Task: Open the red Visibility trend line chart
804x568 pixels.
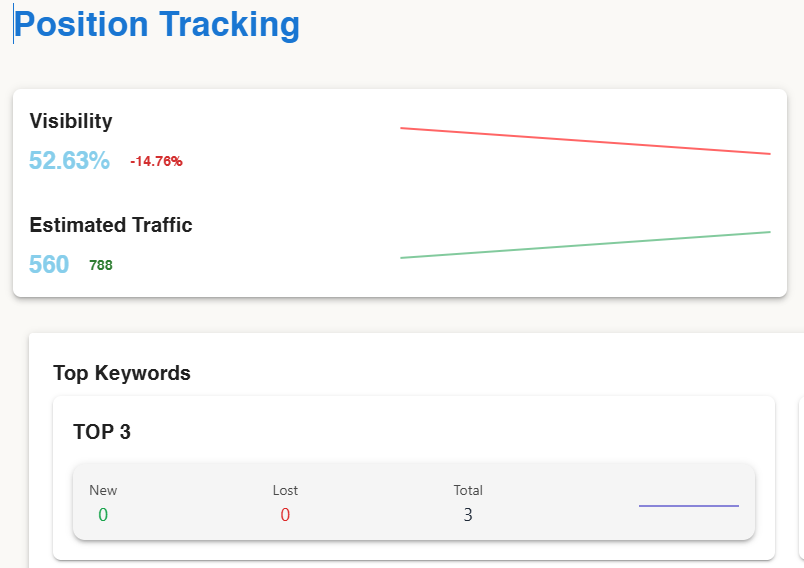Action: 585,141
